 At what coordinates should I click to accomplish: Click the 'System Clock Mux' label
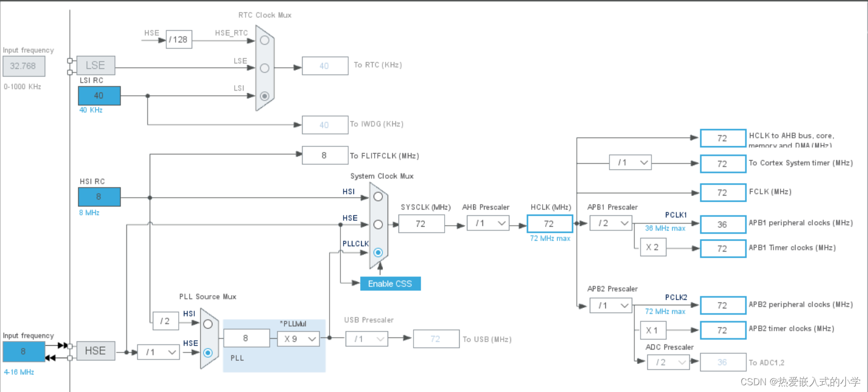click(382, 176)
